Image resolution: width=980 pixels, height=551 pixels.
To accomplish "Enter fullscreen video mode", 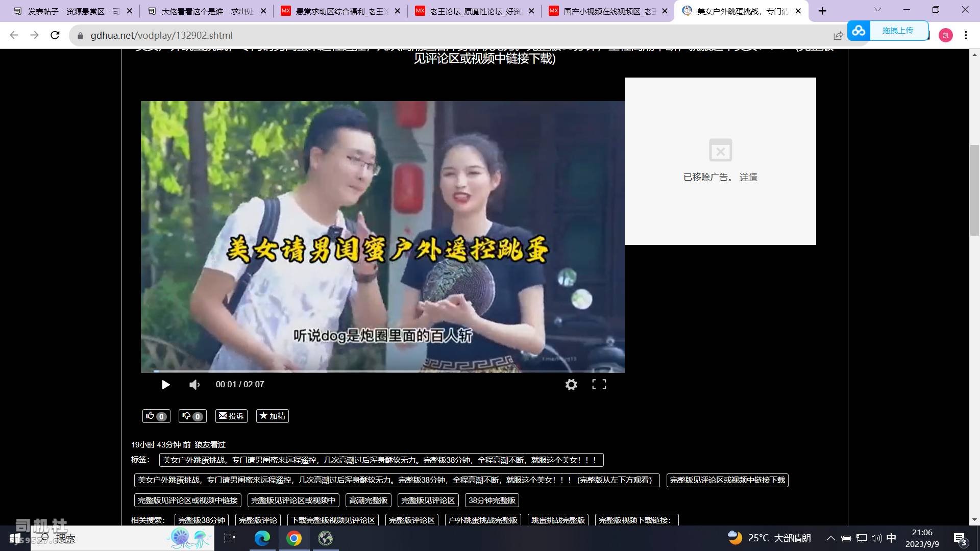I will tap(599, 385).
